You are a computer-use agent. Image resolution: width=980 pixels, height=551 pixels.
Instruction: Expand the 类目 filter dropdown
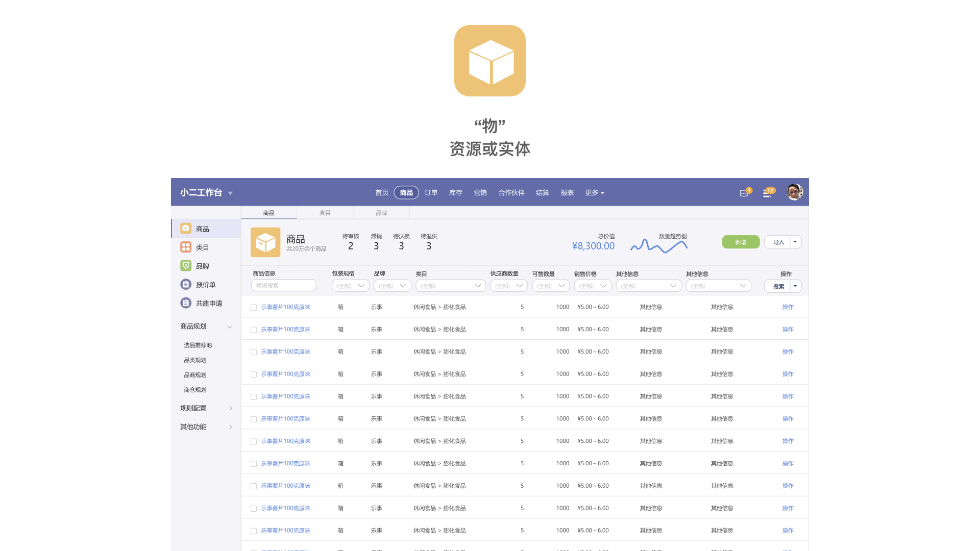[x=450, y=286]
